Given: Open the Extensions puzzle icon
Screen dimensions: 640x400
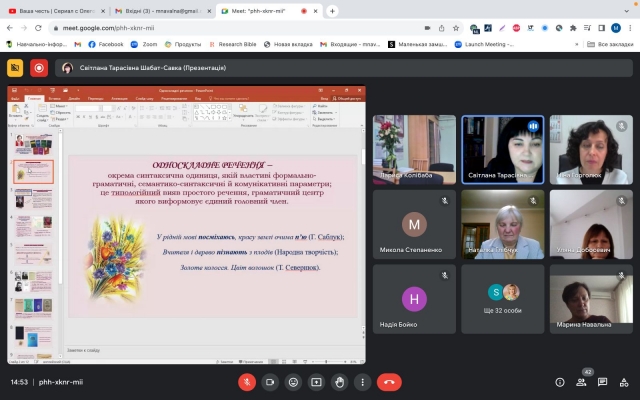Looking at the screenshot, I should (573, 28).
